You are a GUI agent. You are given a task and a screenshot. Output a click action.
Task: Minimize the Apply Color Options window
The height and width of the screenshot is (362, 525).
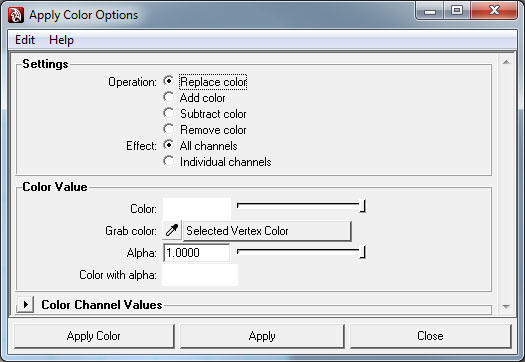click(430, 11)
